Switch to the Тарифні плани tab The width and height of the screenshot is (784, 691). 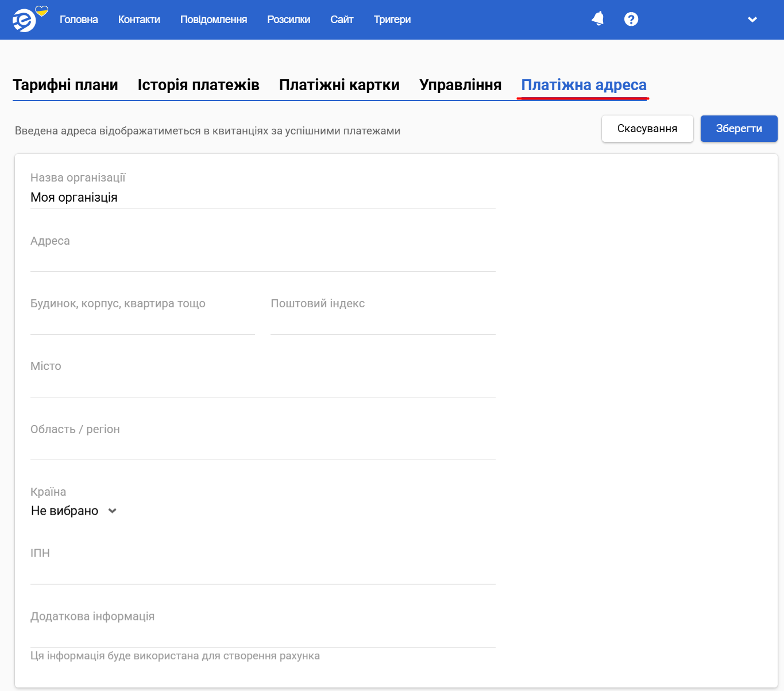tap(65, 85)
